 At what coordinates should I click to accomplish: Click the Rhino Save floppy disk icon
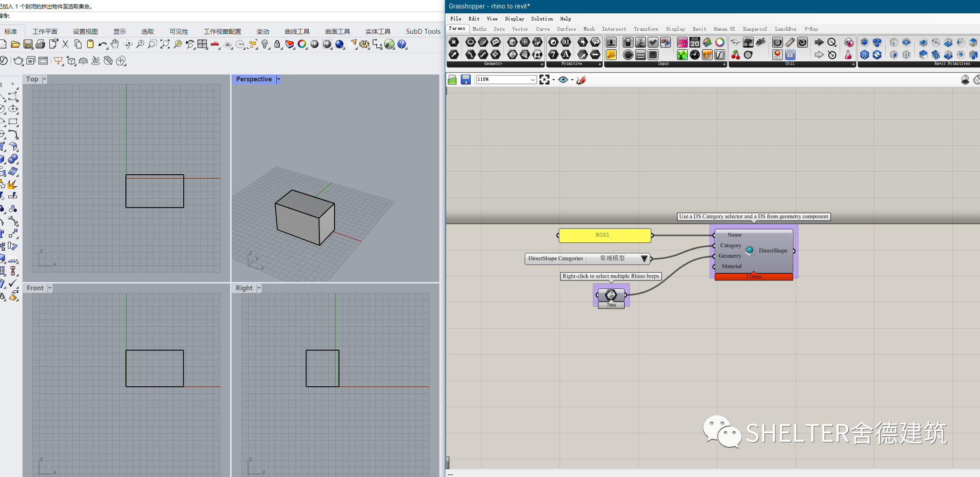28,44
